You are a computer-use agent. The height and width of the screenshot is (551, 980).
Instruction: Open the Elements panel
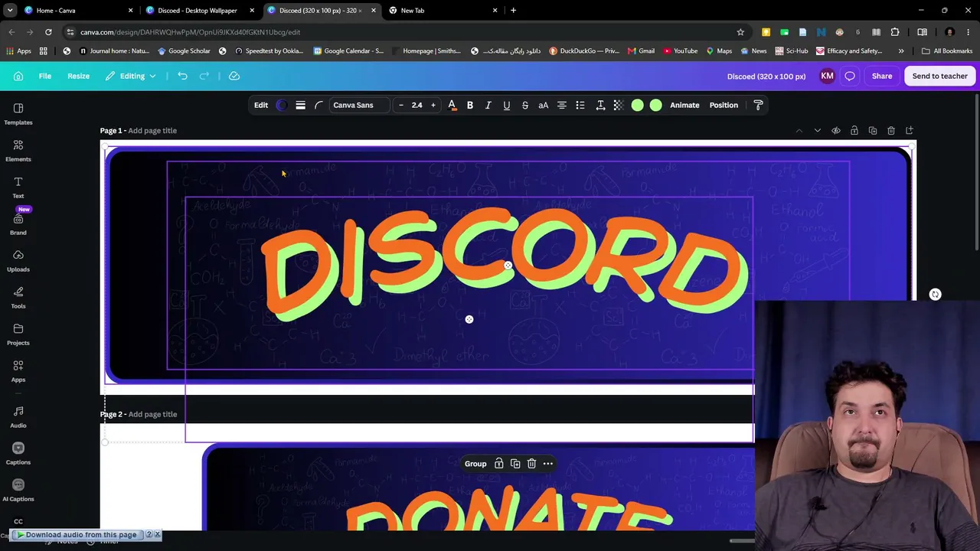[x=18, y=150]
